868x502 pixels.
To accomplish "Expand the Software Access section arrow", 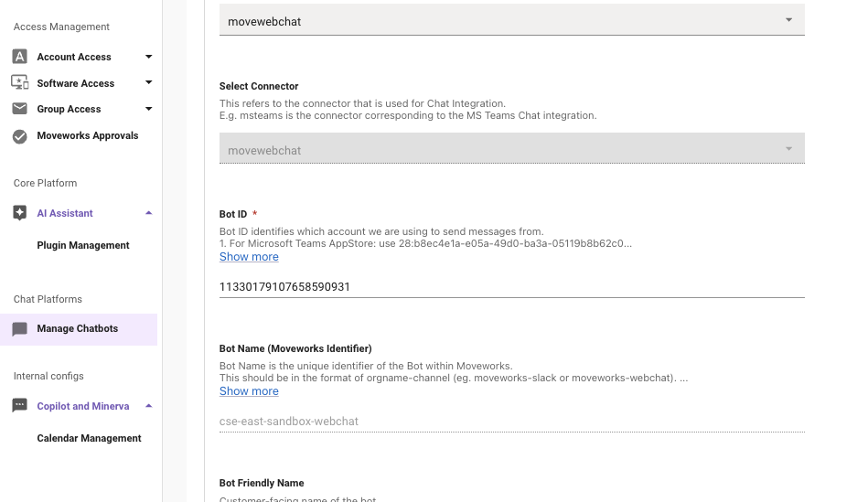I will pos(148,82).
